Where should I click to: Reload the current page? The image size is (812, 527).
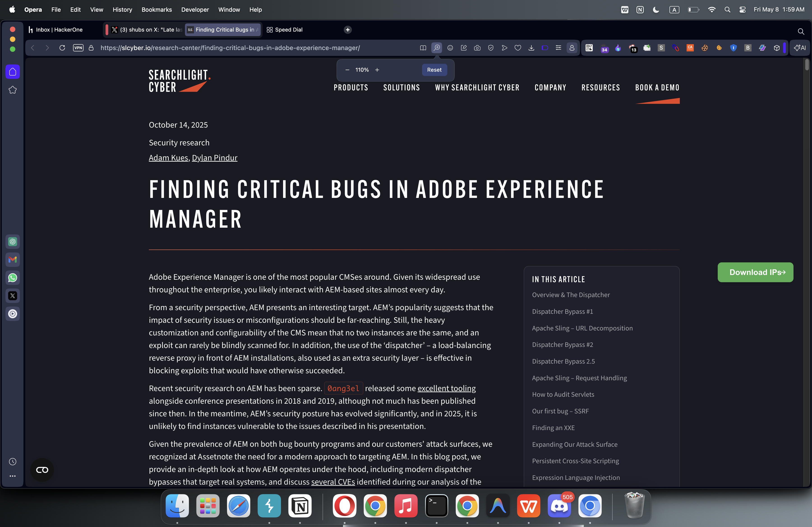coord(62,48)
